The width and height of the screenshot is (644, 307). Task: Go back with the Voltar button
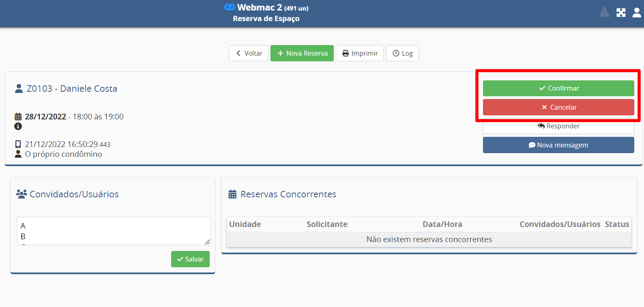(249, 53)
